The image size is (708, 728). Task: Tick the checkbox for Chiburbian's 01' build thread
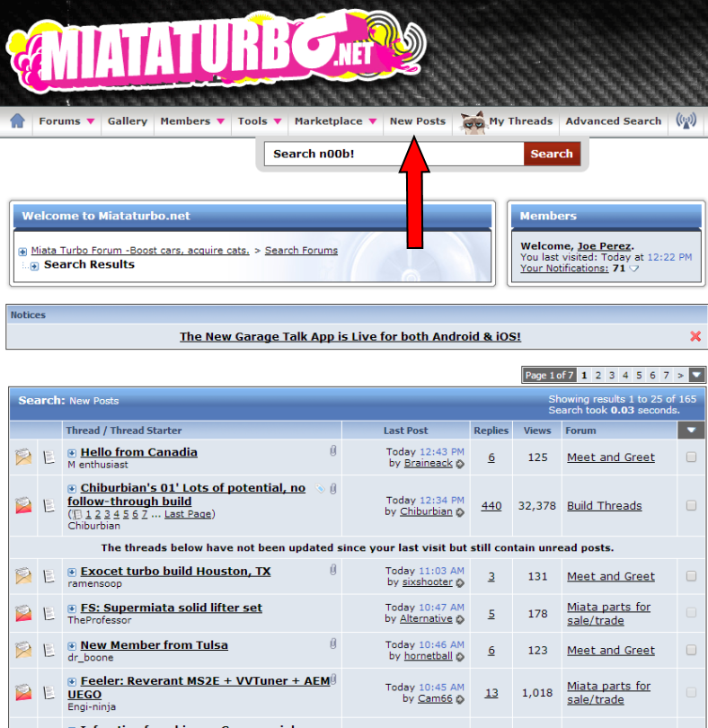691,505
